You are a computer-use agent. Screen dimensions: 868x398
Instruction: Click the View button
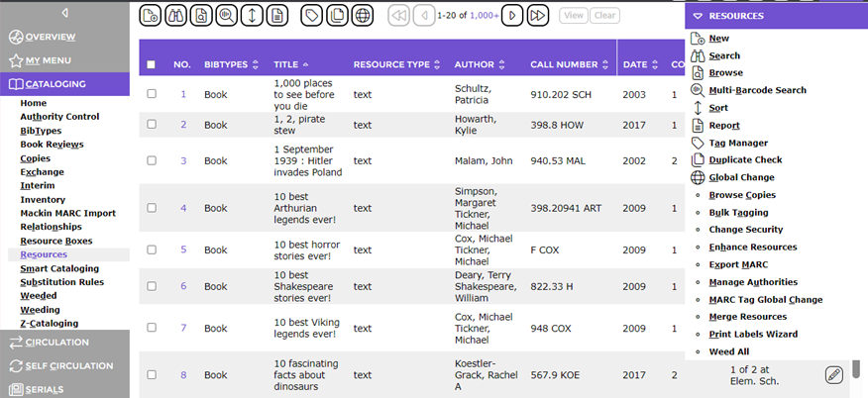click(574, 16)
